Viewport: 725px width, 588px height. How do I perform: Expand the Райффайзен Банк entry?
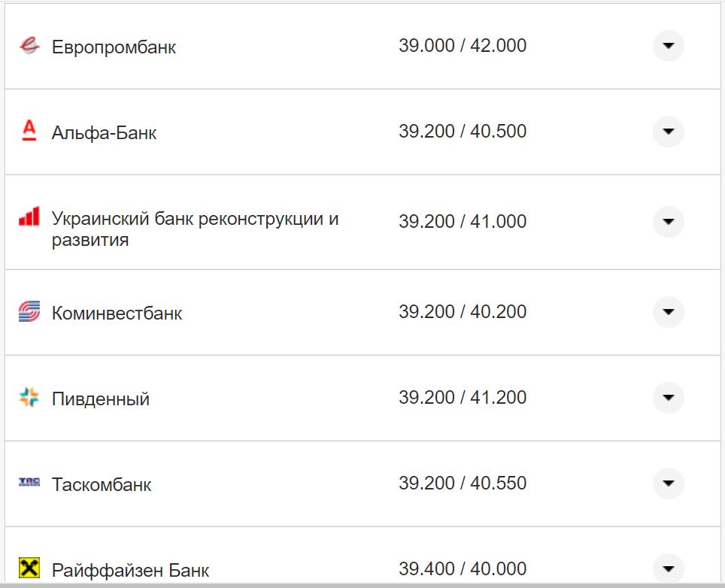[x=668, y=568]
